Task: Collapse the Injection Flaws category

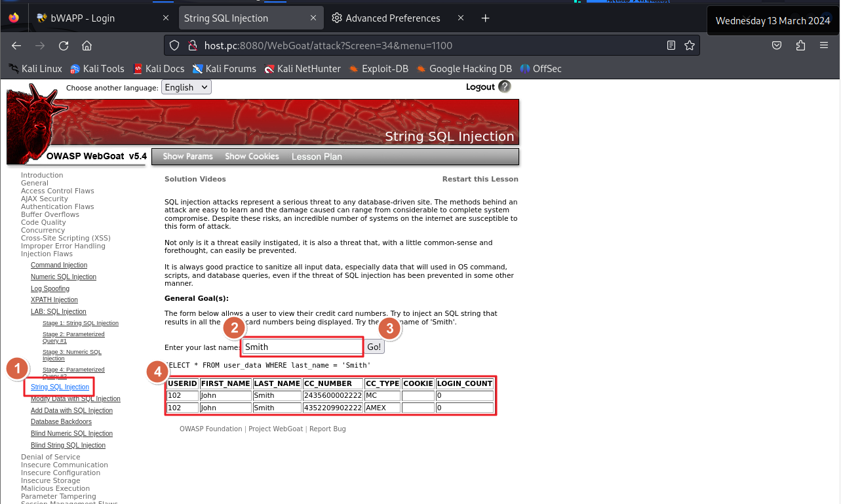Action: (47, 254)
